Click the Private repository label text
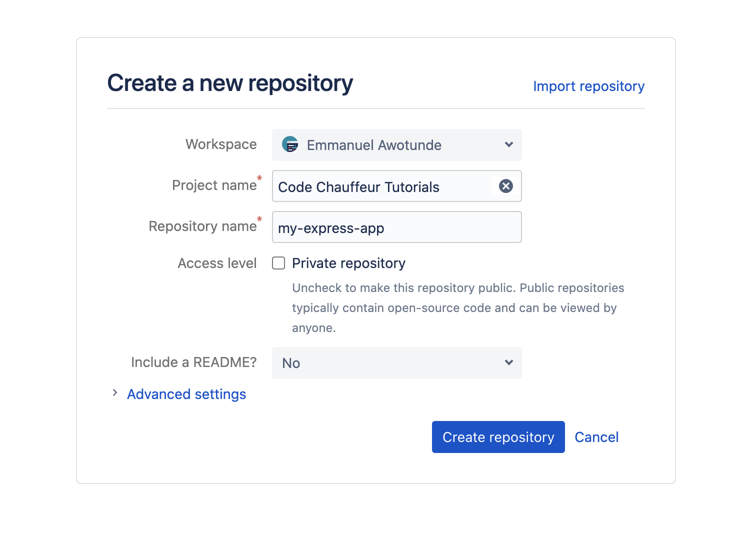The height and width of the screenshot is (560, 749). point(348,263)
